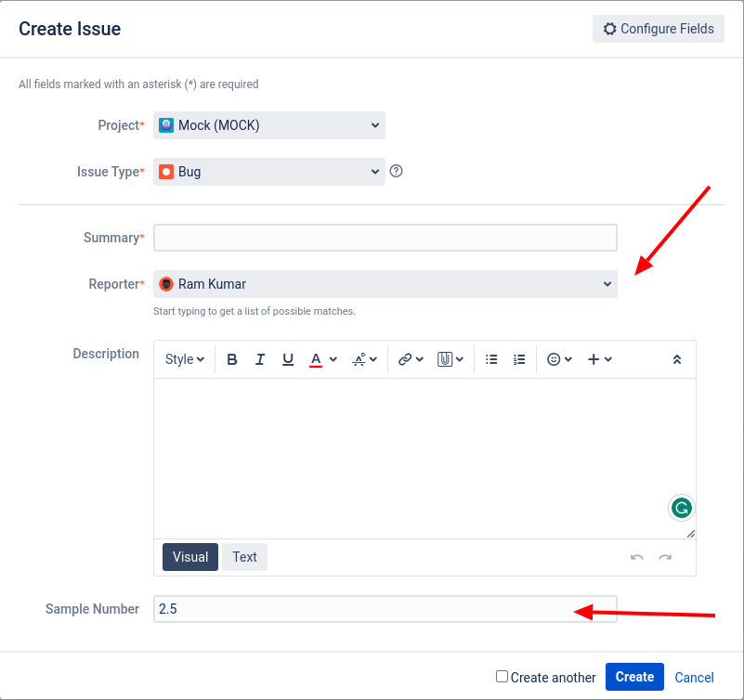744x700 pixels.
Task: Click the Sample Number field
Action: tap(385, 609)
